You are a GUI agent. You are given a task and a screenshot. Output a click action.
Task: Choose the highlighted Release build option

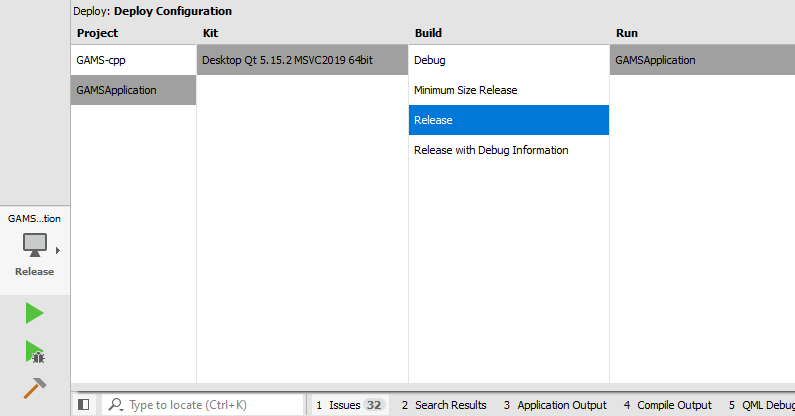pyautogui.click(x=434, y=120)
